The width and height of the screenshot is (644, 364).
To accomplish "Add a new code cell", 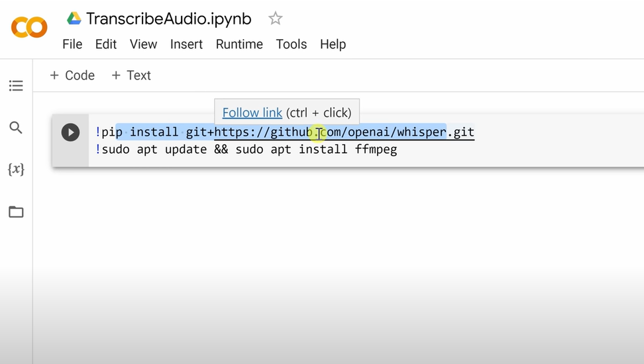I will point(72,75).
